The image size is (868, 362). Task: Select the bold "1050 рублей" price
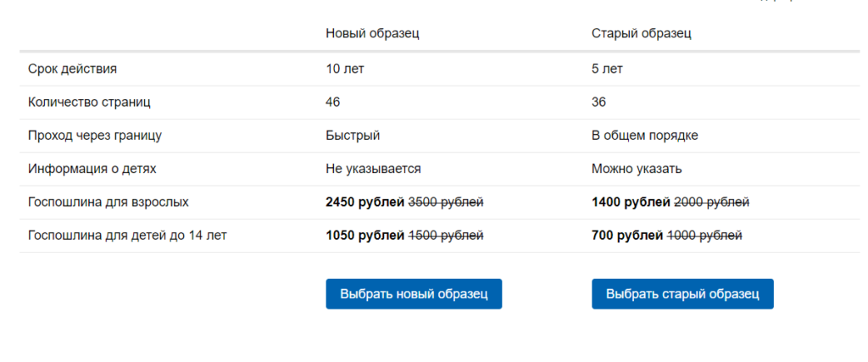[x=364, y=236]
